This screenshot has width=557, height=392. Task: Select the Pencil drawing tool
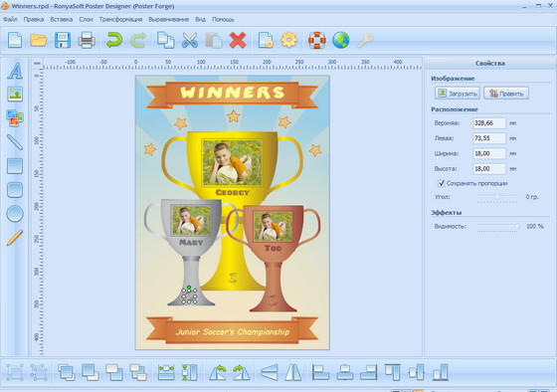coord(15,238)
